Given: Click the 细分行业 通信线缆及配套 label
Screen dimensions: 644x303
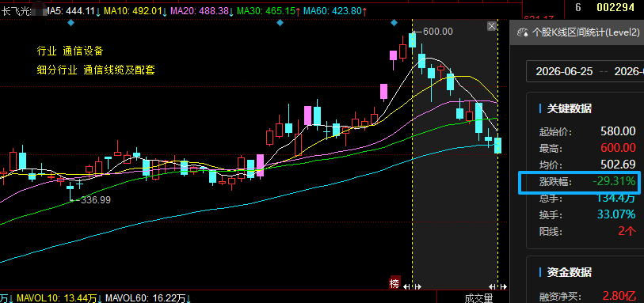Looking at the screenshot, I should pyautogui.click(x=96, y=70).
